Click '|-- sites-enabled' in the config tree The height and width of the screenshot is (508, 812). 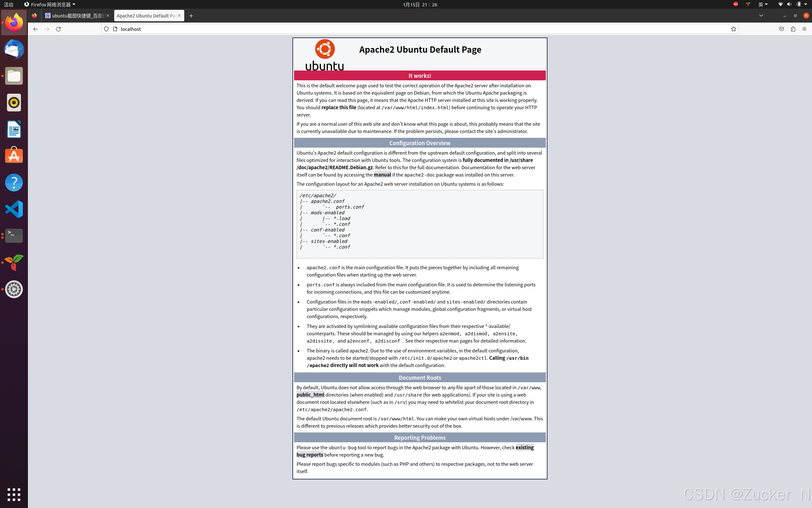click(x=324, y=241)
